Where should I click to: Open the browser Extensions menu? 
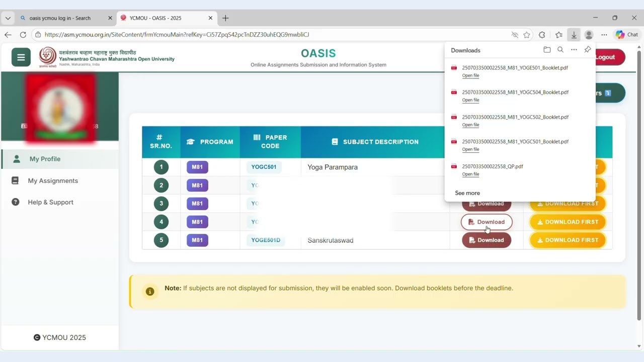tap(542, 35)
